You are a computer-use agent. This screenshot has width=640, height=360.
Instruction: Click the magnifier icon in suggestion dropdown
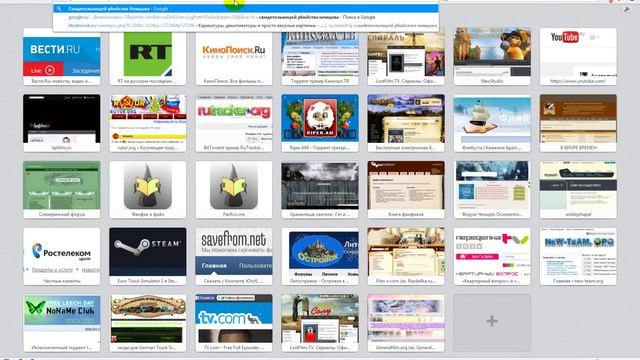click(59, 9)
